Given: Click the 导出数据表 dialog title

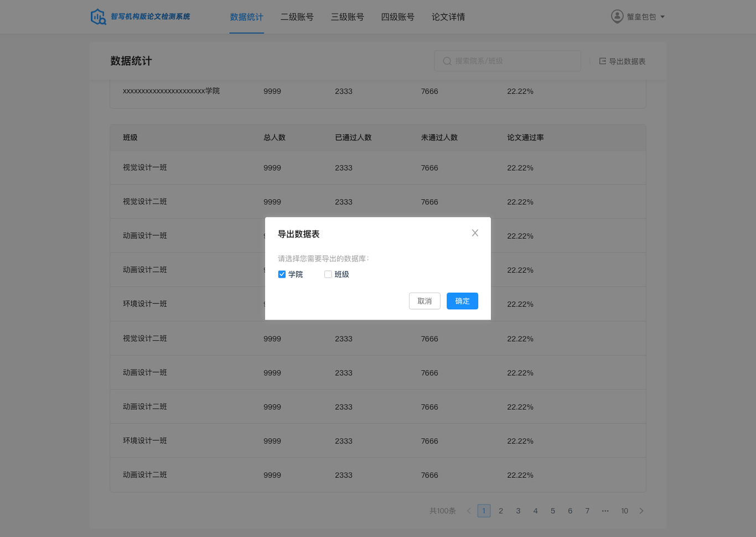Looking at the screenshot, I should pos(299,234).
